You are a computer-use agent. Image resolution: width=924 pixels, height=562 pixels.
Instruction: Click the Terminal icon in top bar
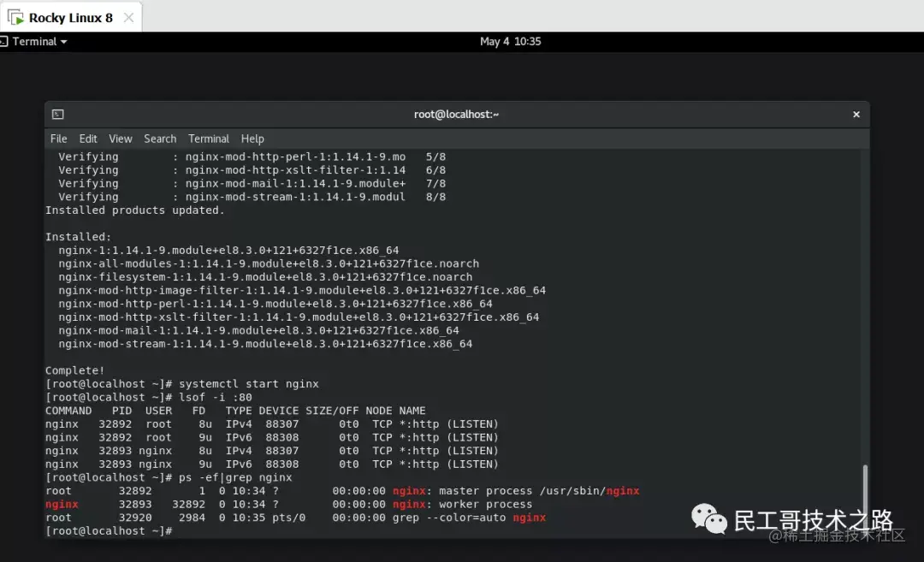[3, 41]
